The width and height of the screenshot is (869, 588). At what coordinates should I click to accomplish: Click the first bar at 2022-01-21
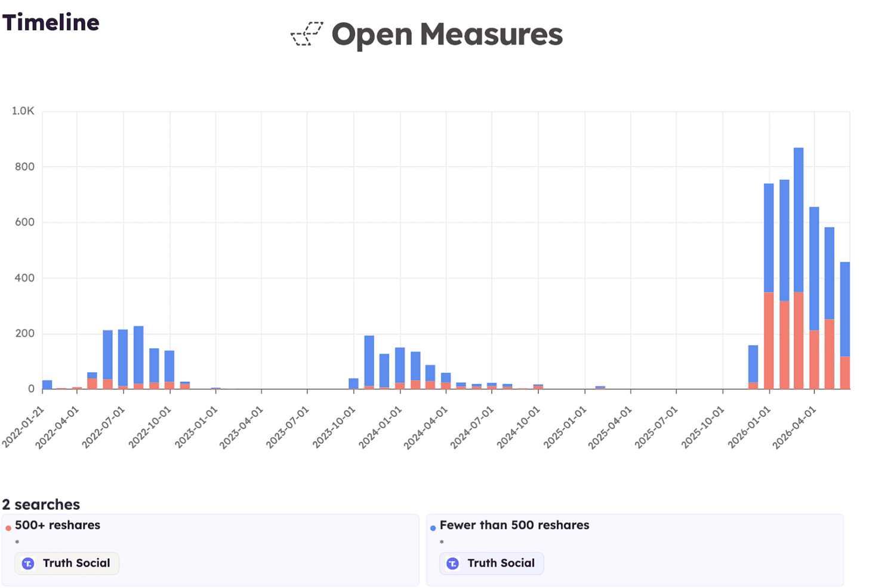coord(47,385)
